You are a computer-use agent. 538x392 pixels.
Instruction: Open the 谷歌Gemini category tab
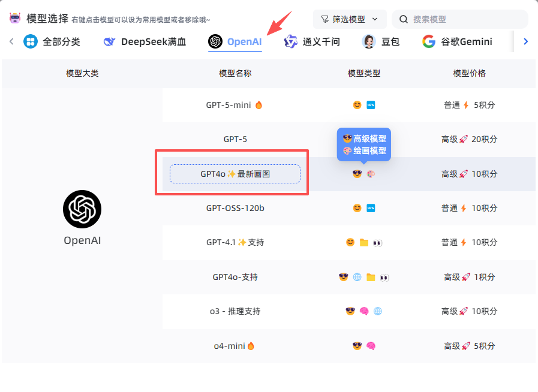pyautogui.click(x=457, y=42)
